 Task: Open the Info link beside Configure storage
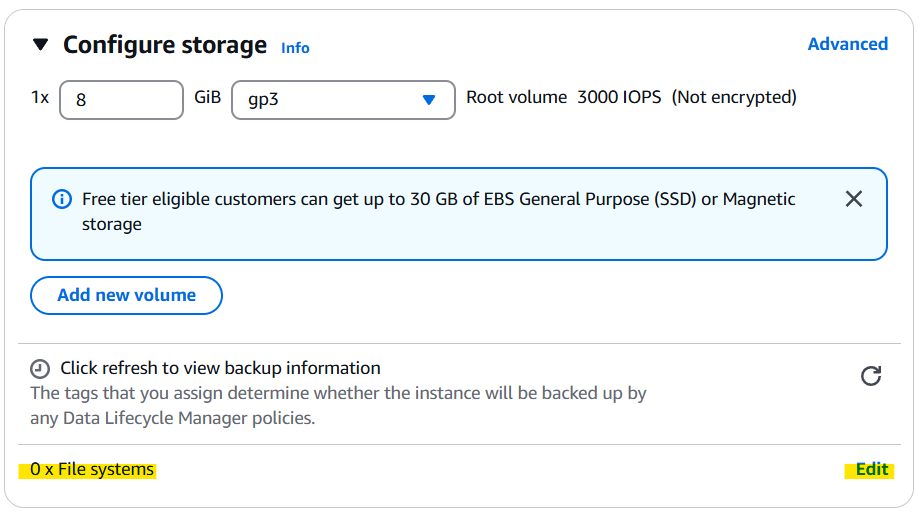(295, 48)
